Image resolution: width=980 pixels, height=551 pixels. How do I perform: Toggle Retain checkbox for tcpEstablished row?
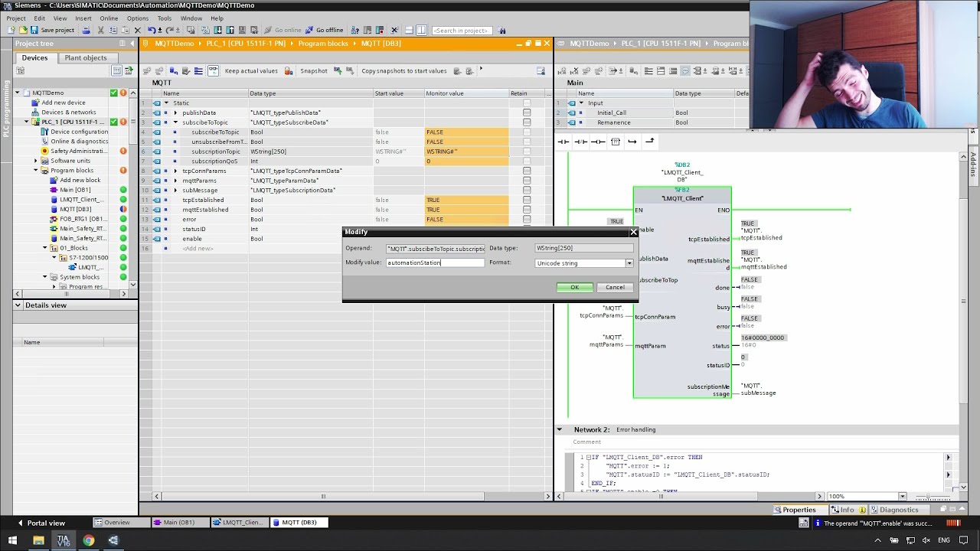527,200
